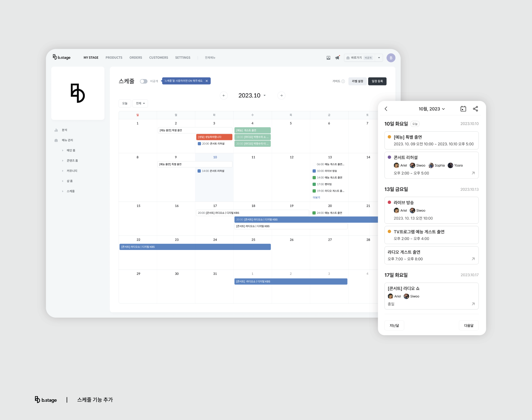Open 콘서트 리허설 card arrow link
This screenshot has height=420, width=532.
(x=473, y=173)
